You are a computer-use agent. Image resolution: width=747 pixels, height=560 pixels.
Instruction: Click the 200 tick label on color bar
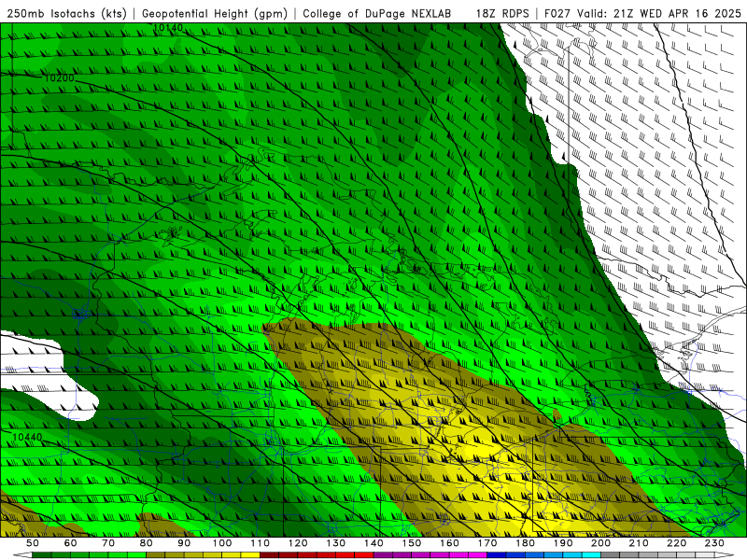600,543
